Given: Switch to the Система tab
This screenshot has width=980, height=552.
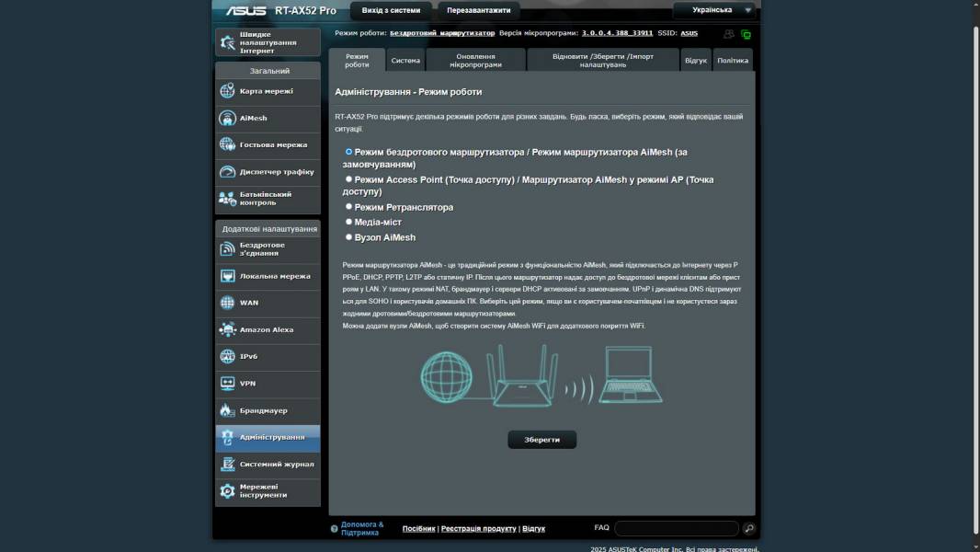Looking at the screenshot, I should pyautogui.click(x=405, y=61).
